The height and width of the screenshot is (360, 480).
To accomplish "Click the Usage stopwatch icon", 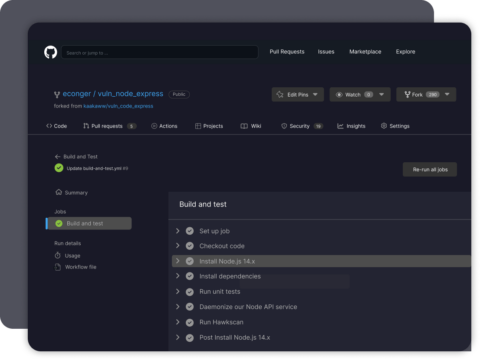I will 58,256.
